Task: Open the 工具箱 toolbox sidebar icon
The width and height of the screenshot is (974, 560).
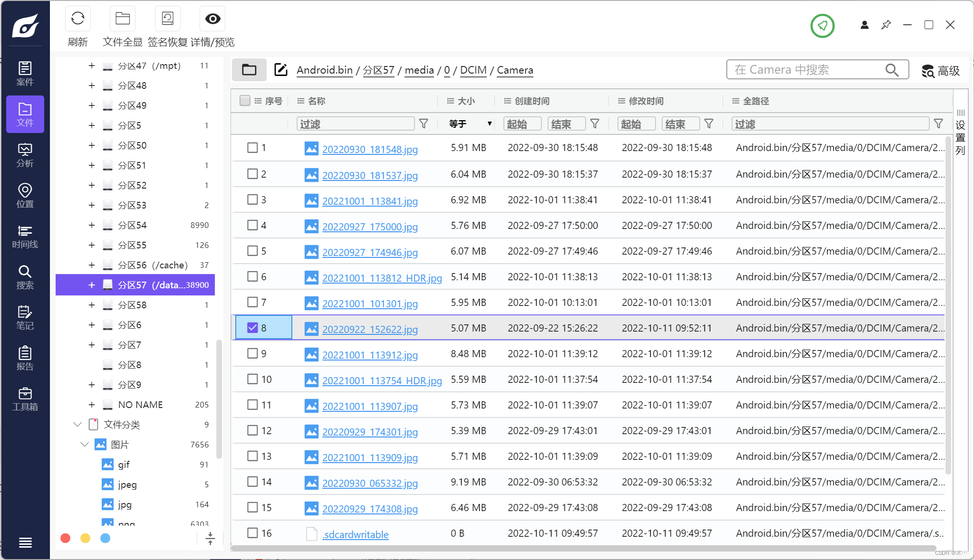Action: 25,399
